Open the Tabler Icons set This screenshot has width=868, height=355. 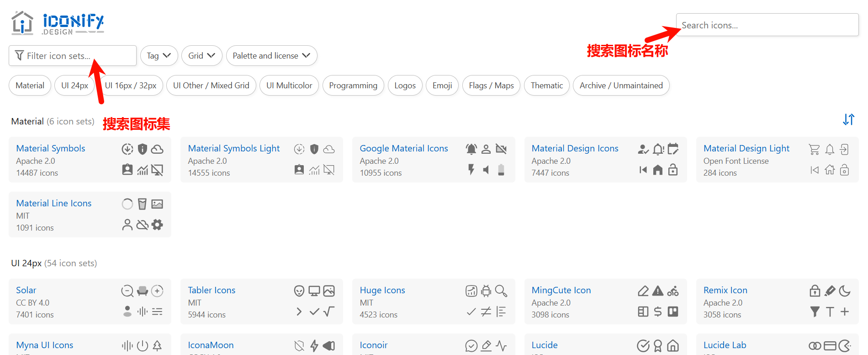pyautogui.click(x=212, y=290)
